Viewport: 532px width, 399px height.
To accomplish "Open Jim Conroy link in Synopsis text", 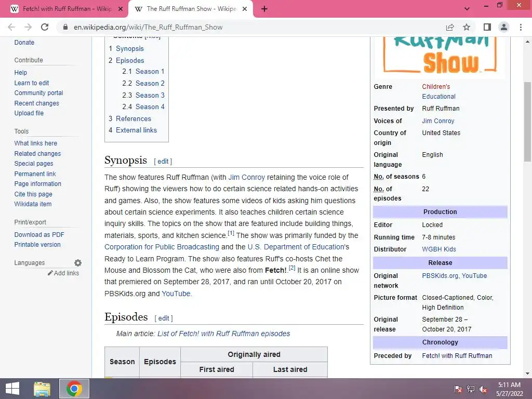I will click(247, 177).
